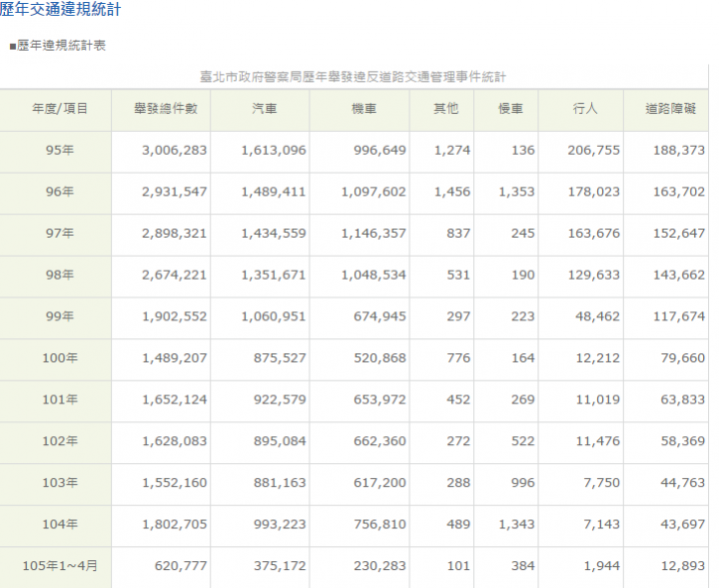
Task: Click the 行人 column header
Action: [585, 109]
